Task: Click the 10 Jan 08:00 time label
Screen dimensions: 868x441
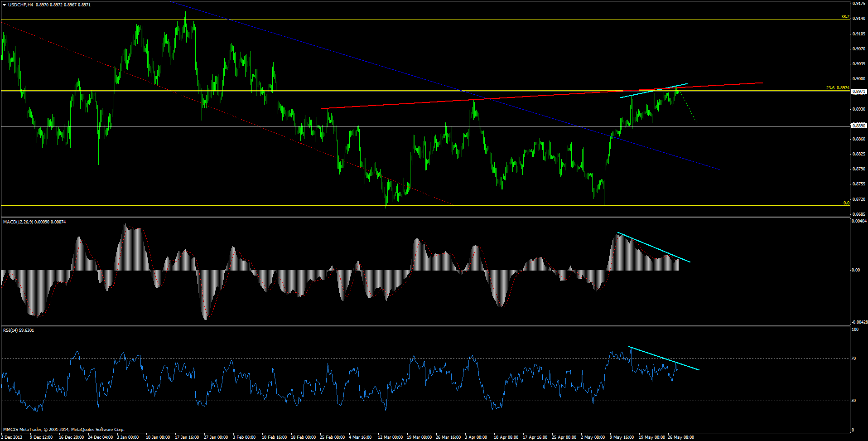Action: point(158,437)
